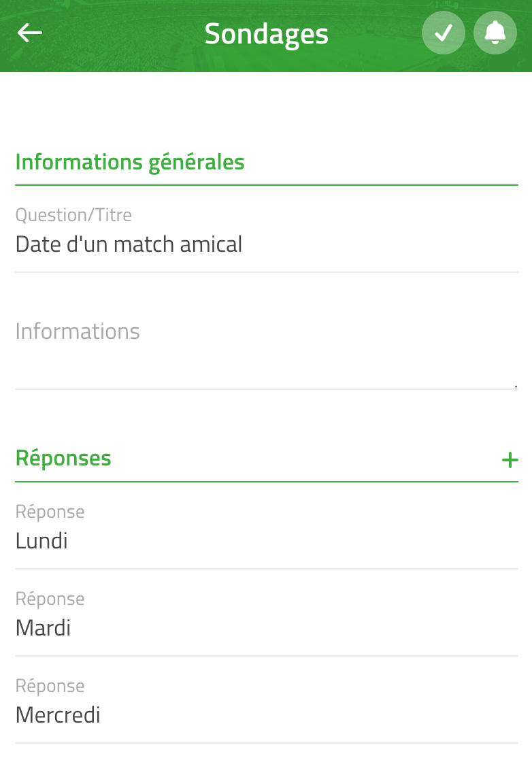The image size is (532, 758).
Task: Click the Question/Titre field label
Action: coord(73,215)
